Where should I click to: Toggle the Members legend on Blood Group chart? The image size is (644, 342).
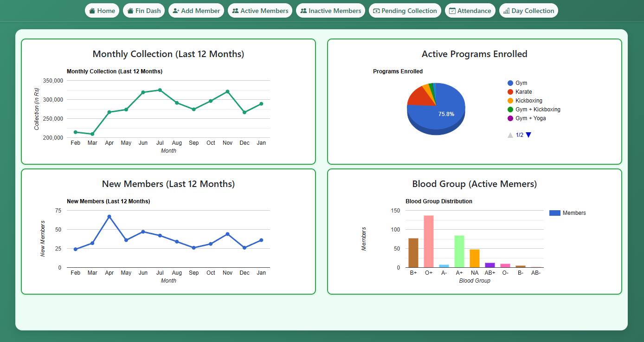(568, 213)
